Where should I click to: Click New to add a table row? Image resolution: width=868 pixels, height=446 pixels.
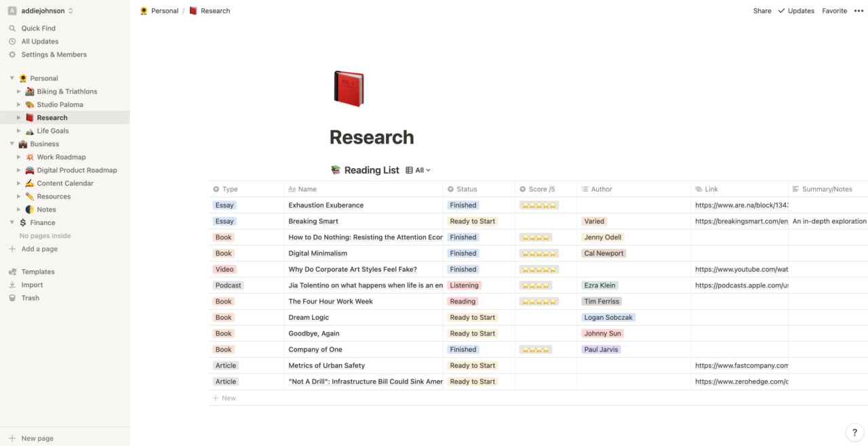(x=224, y=398)
